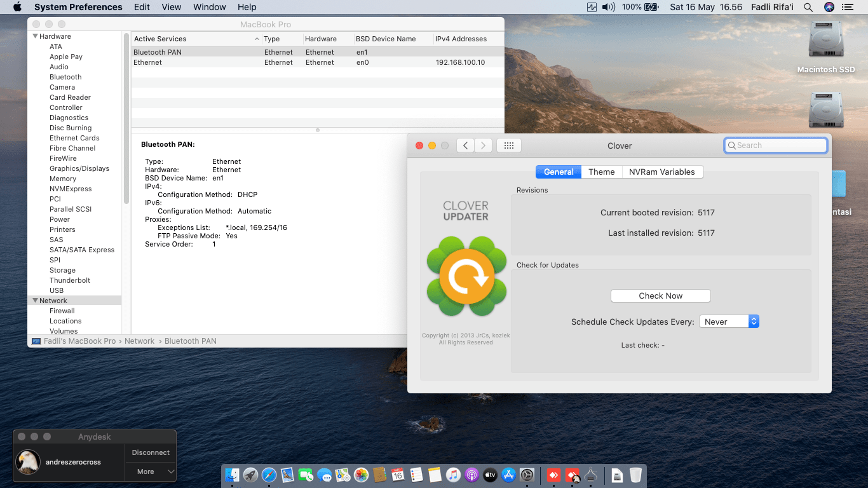Select Storage in the Hardware list

62,270
